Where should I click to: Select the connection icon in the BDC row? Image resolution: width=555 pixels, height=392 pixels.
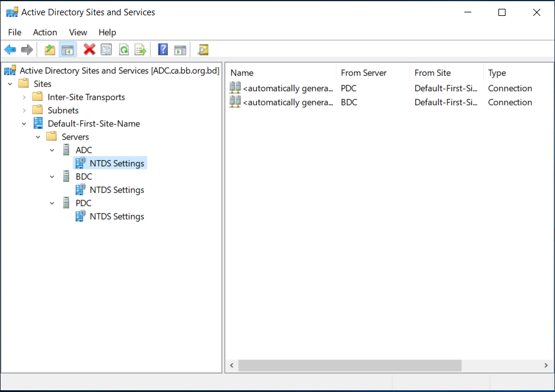(235, 102)
